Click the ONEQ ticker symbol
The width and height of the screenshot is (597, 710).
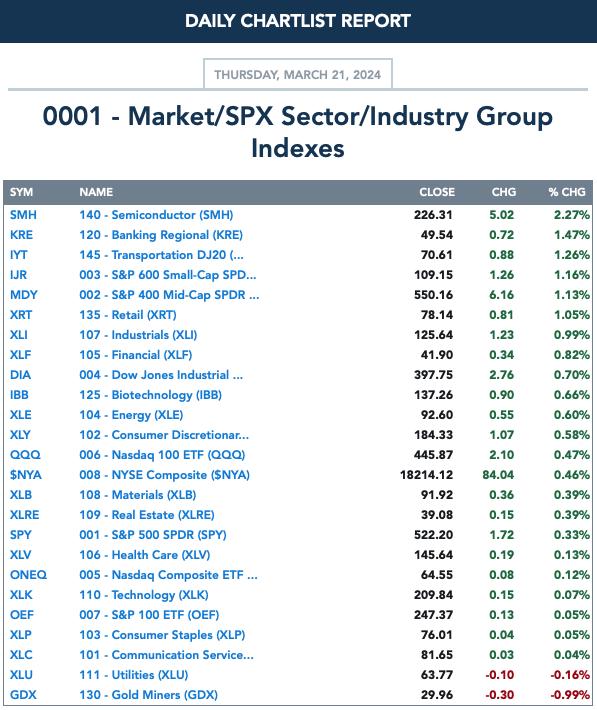click(28, 575)
